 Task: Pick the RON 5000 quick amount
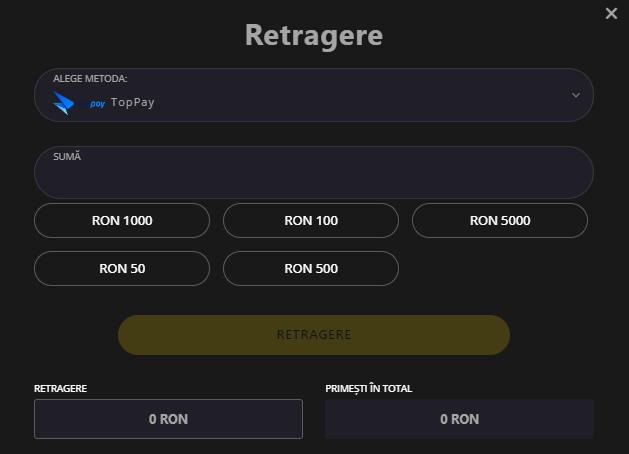[x=500, y=221]
